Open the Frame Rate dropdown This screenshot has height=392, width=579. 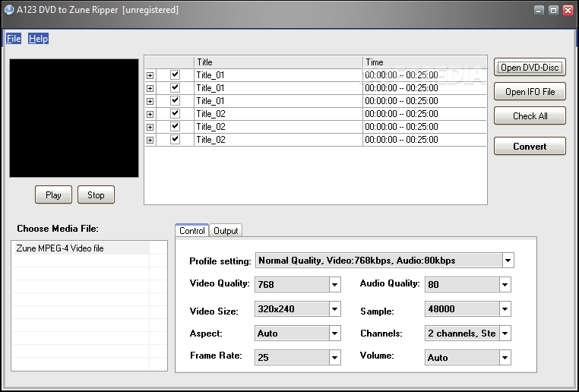334,358
